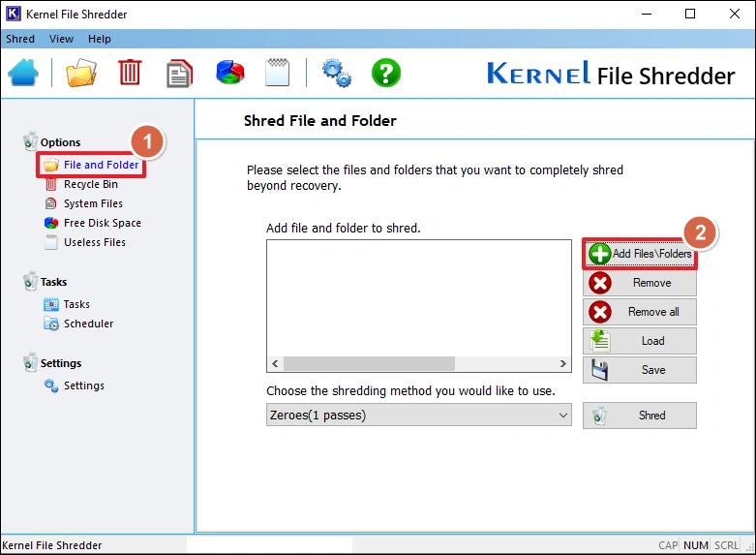Open the shredding method dropdown

point(418,416)
